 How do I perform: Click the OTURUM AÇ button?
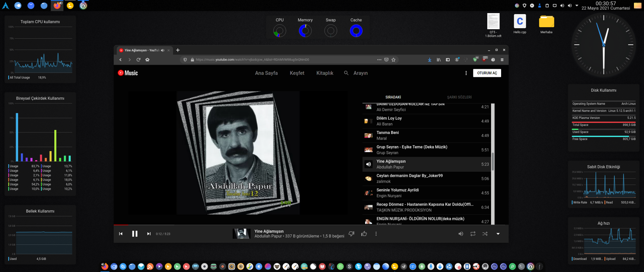[487, 73]
